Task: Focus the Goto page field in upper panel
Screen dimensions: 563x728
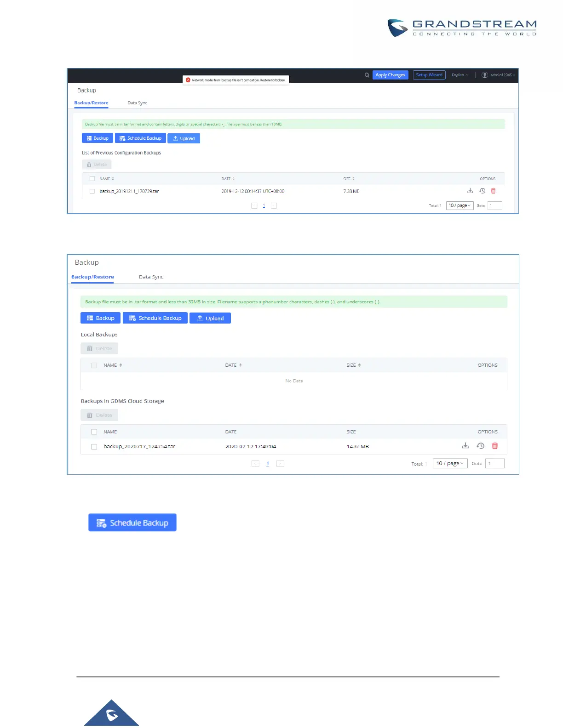Action: [x=495, y=205]
